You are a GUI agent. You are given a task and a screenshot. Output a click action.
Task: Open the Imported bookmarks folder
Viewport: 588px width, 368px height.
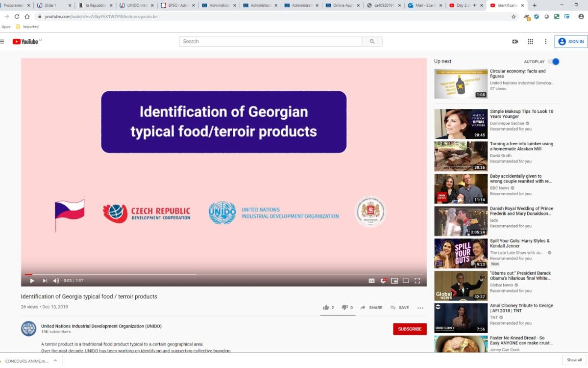27,27
